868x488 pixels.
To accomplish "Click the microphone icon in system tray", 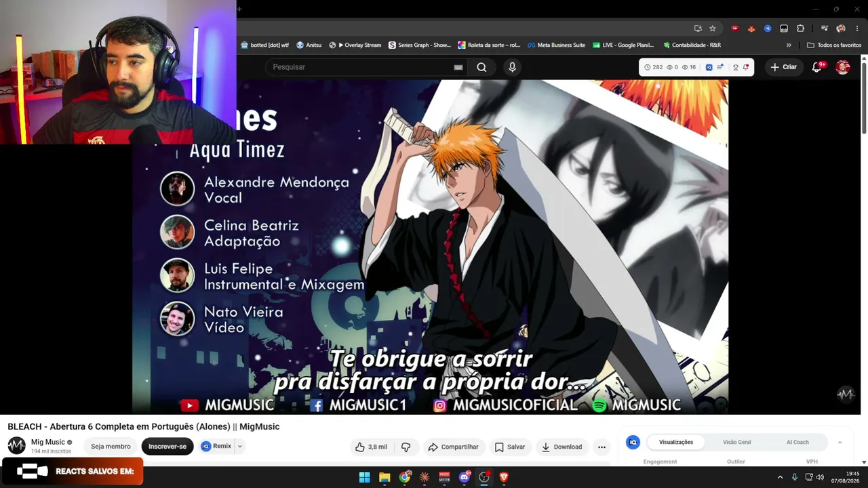I will [x=795, y=477].
